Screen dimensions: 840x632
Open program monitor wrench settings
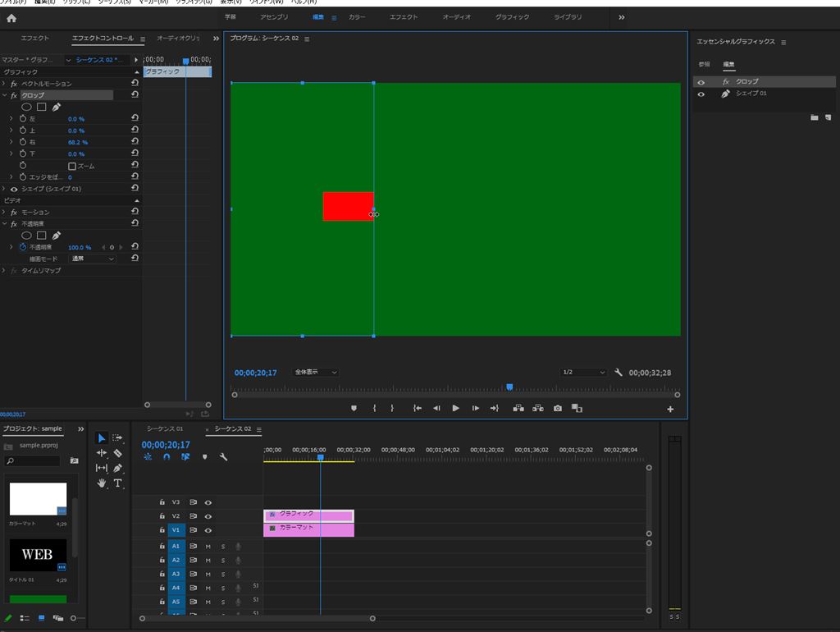point(619,373)
